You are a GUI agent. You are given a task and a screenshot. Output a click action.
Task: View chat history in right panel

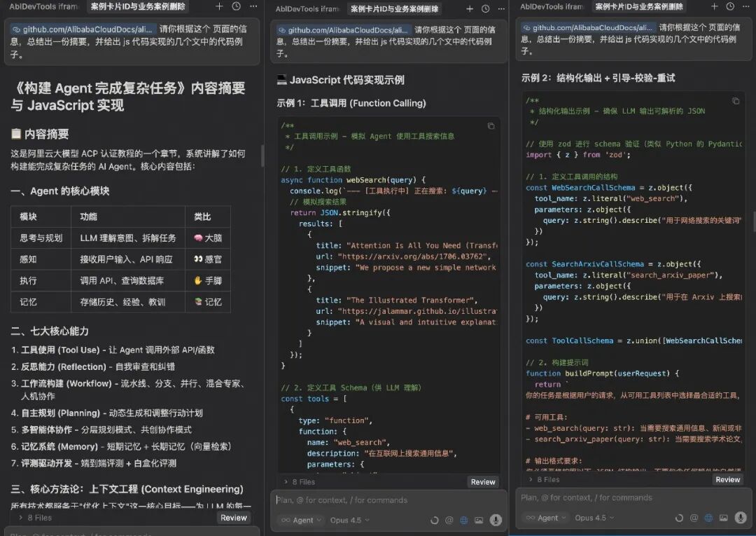pyautogui.click(x=730, y=6)
